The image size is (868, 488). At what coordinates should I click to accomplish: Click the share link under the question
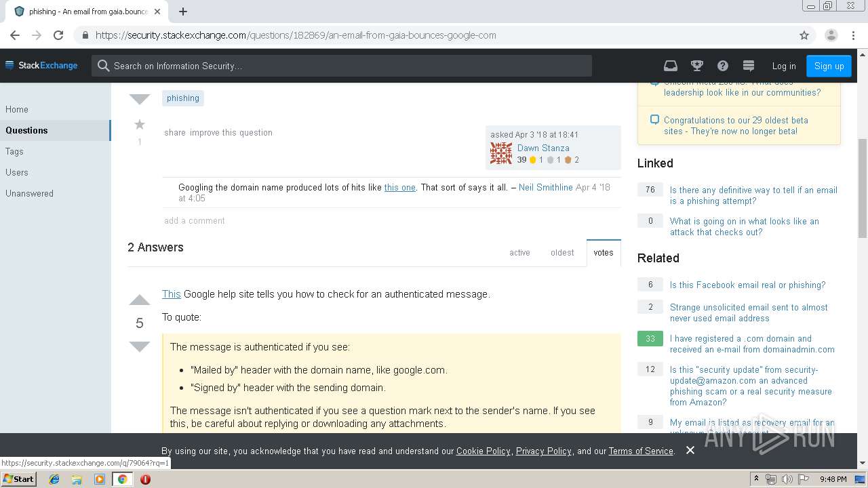click(175, 132)
